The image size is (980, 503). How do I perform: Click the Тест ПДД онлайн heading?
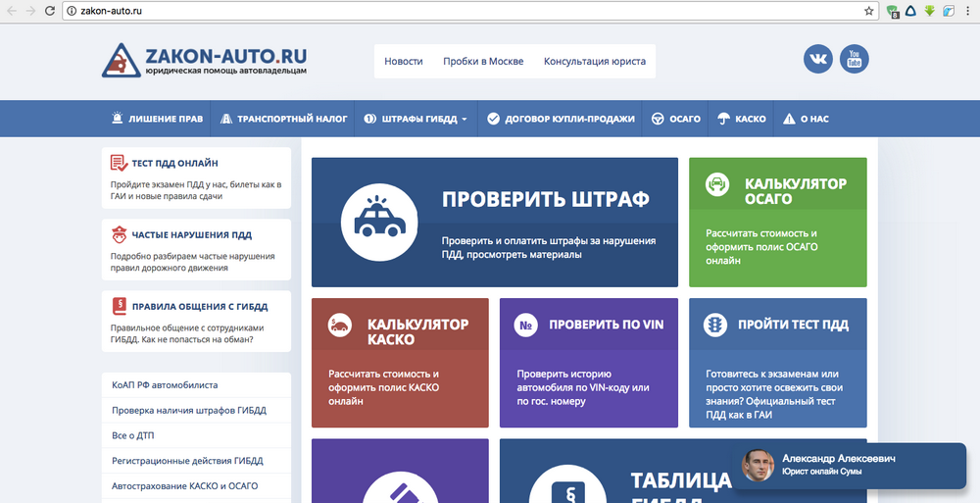(174, 164)
